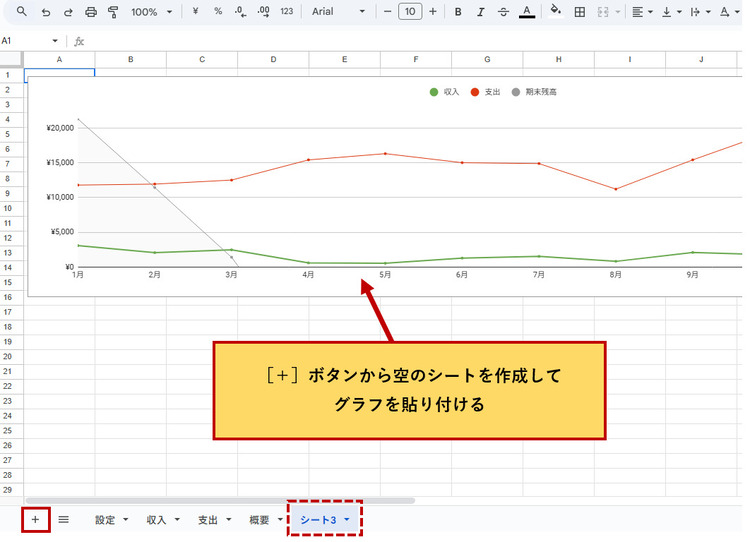
Task: Open the merge cells options arrow
Action: pyautogui.click(x=618, y=12)
